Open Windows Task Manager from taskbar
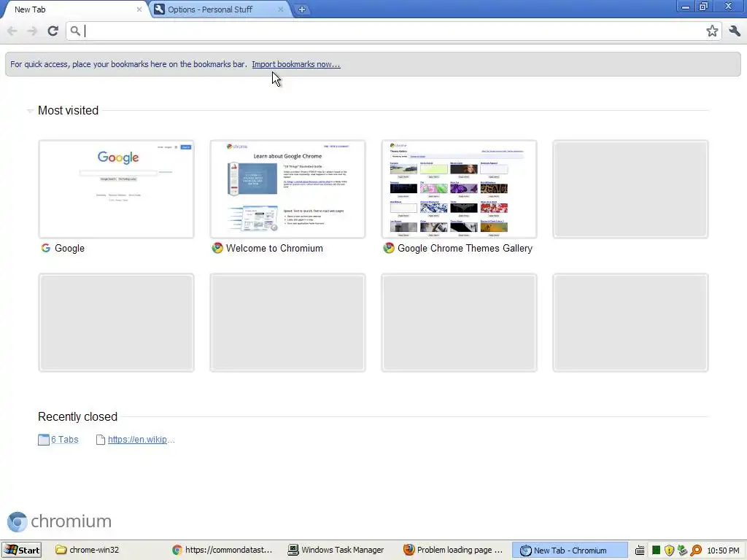The width and height of the screenshot is (747, 560). 336,550
